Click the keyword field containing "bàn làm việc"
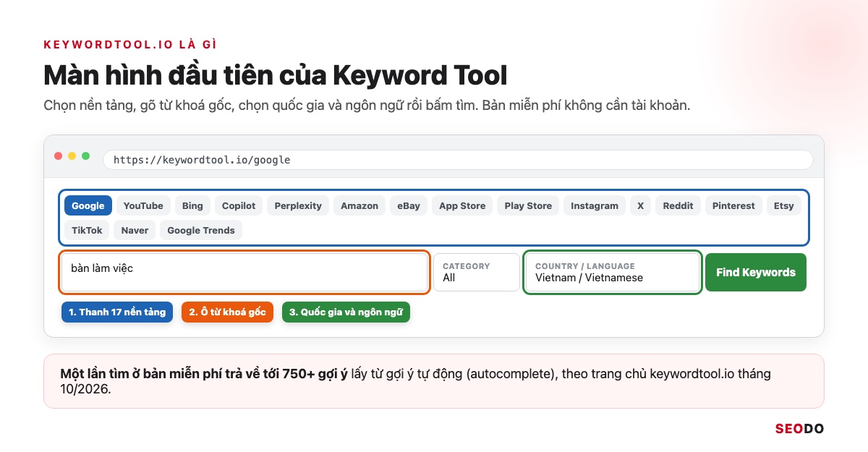The height and width of the screenshot is (452, 868). tap(245, 272)
